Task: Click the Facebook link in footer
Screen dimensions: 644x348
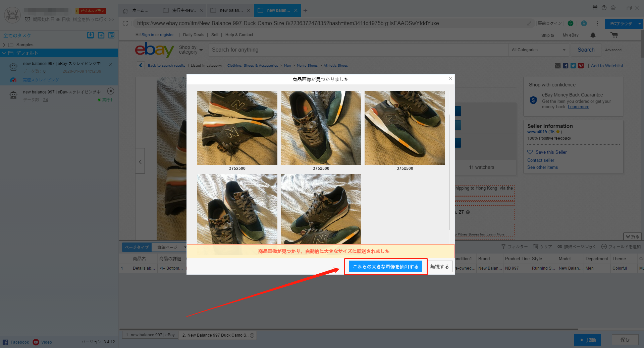Action: (x=20, y=342)
